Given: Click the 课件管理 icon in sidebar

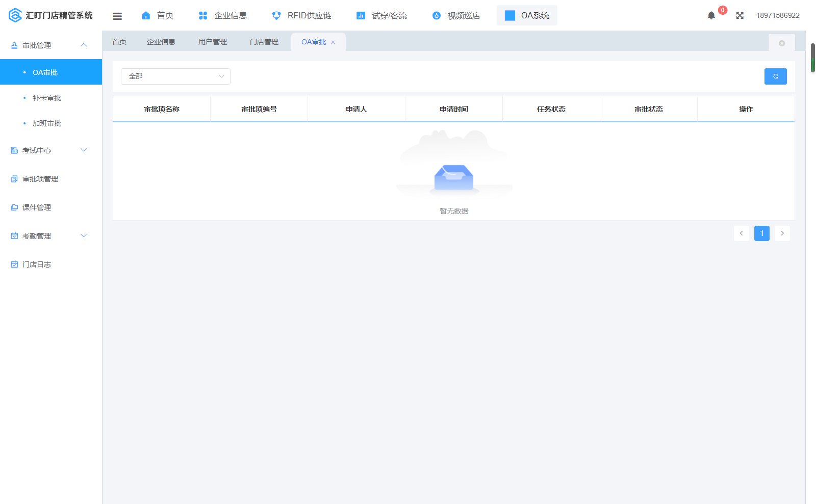Looking at the screenshot, I should 14,207.
